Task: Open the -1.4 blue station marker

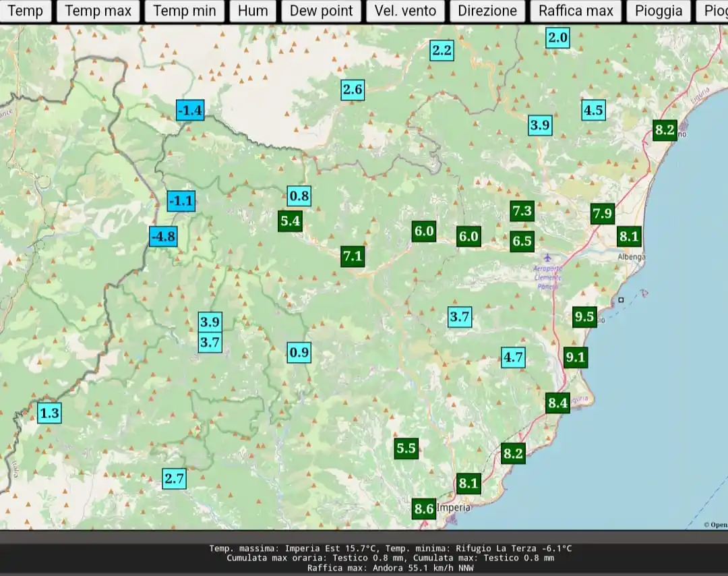Action: click(189, 110)
